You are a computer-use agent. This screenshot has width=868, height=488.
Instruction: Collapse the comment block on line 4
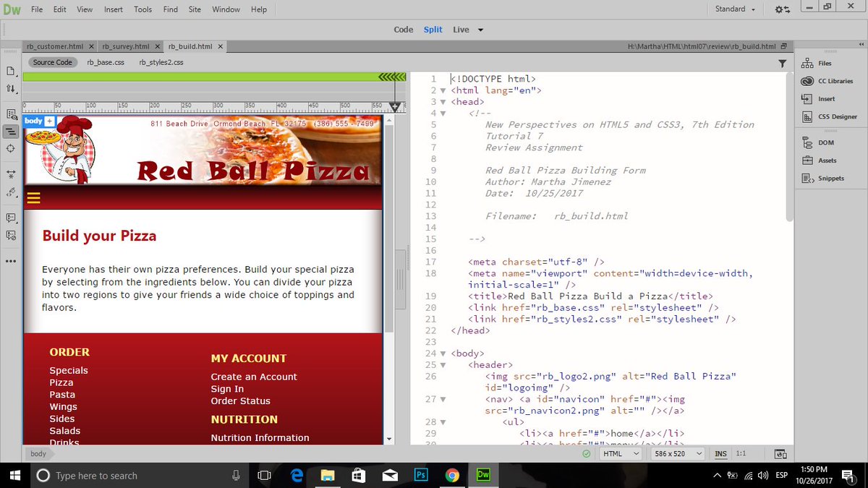tap(443, 114)
